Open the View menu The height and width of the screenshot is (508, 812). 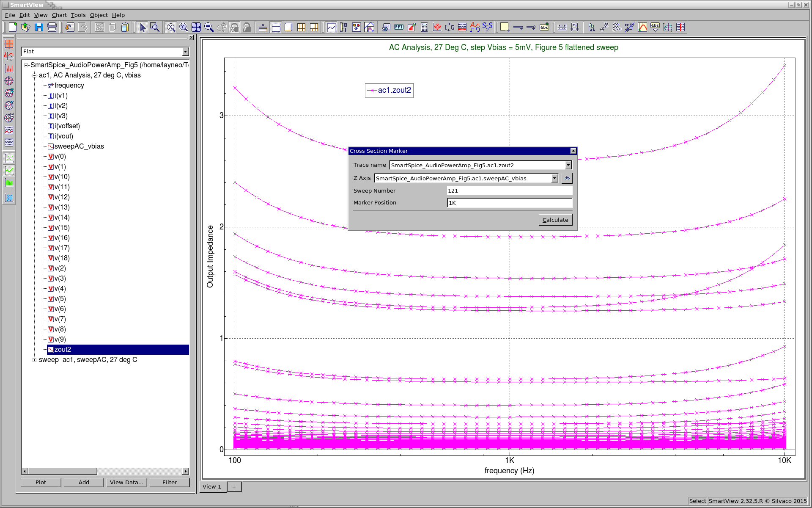pos(41,15)
